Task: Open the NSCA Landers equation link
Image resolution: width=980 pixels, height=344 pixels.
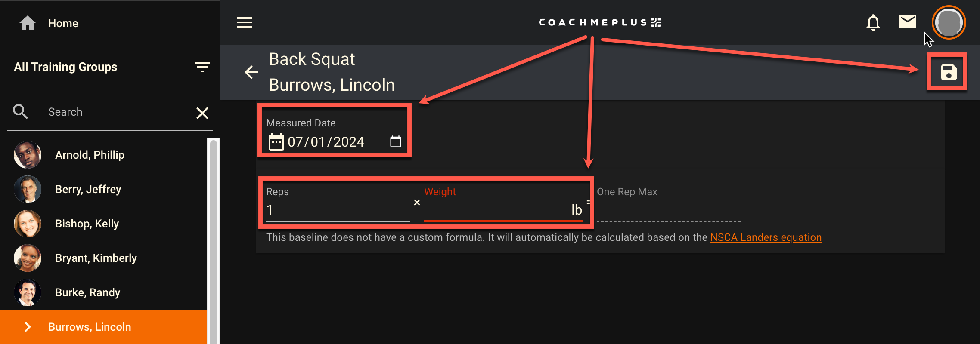Action: (x=766, y=237)
